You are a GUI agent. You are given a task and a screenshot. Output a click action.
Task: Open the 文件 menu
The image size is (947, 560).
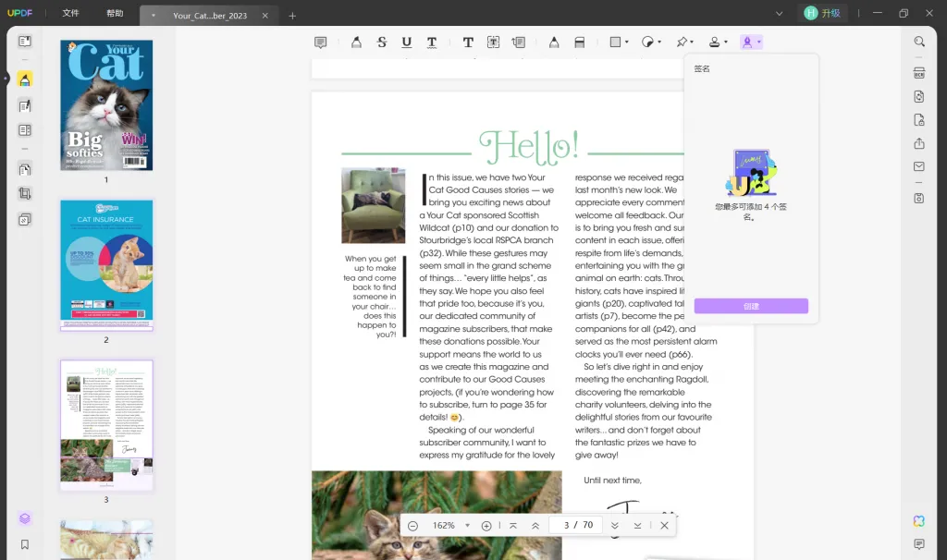coord(70,13)
